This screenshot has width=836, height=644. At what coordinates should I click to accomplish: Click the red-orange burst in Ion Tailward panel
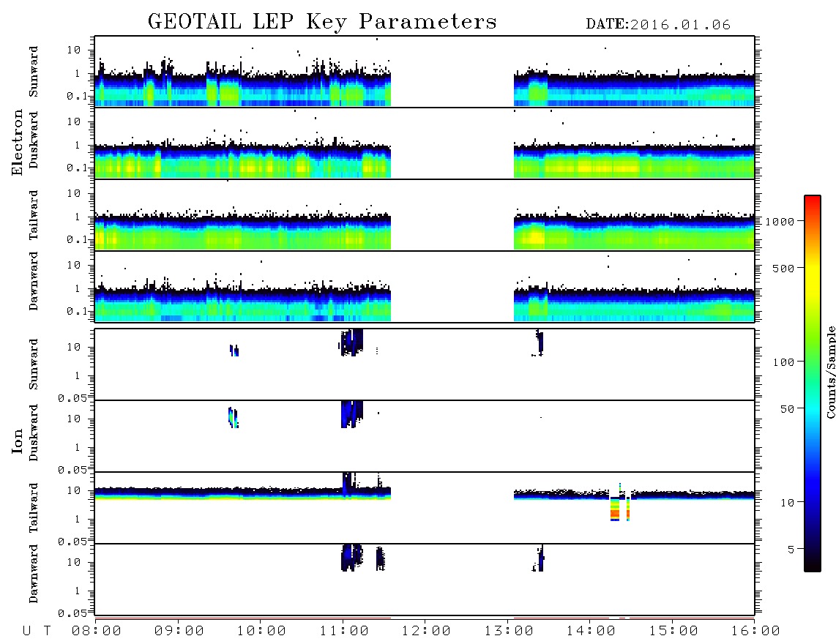[615, 509]
